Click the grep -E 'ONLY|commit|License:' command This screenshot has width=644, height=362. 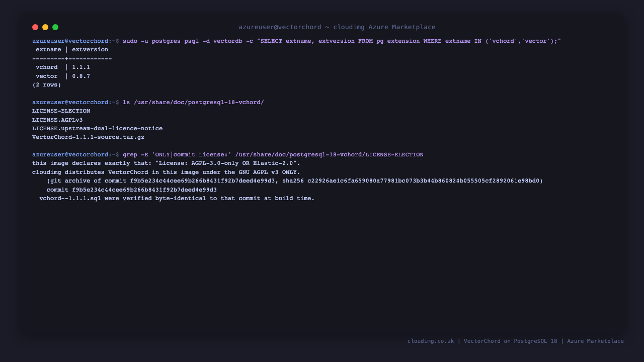[273, 155]
